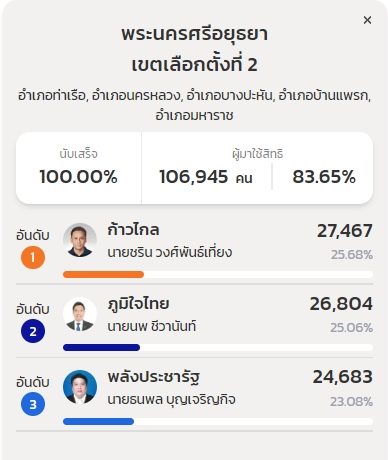
Task: Open the พลังประชารัฐ candidate photo
Action: click(80, 387)
